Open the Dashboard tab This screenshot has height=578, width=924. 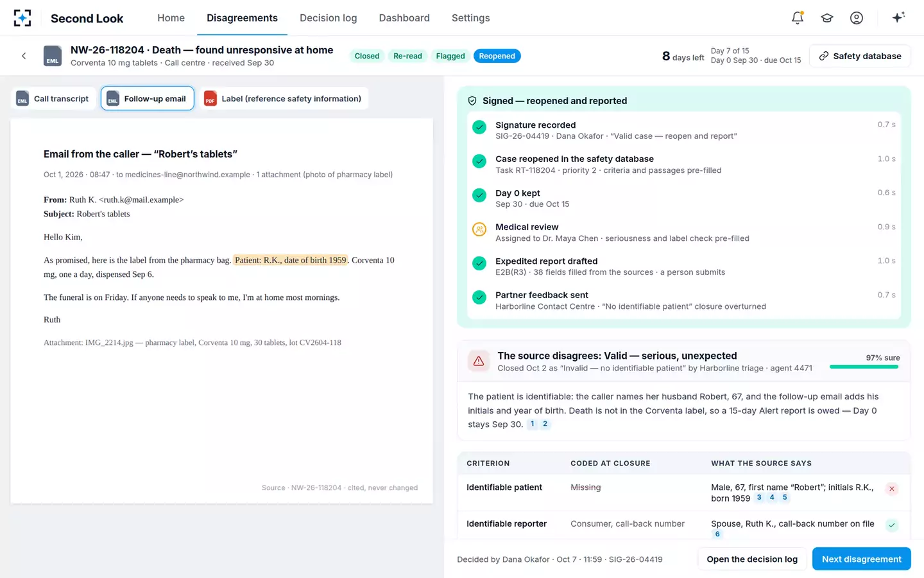[x=404, y=18]
